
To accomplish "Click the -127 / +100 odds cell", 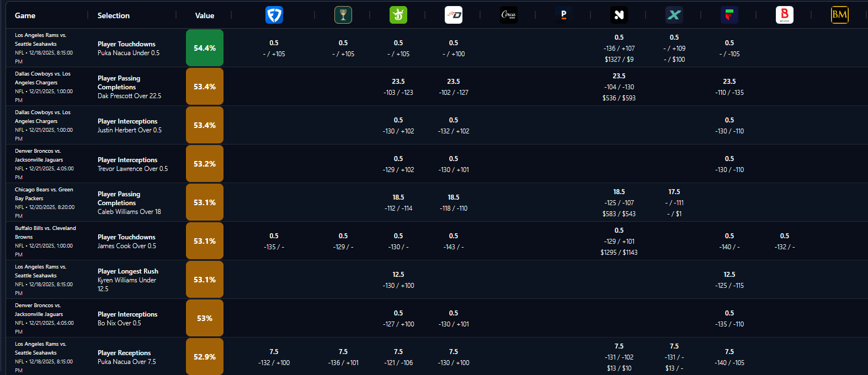I will (398, 324).
